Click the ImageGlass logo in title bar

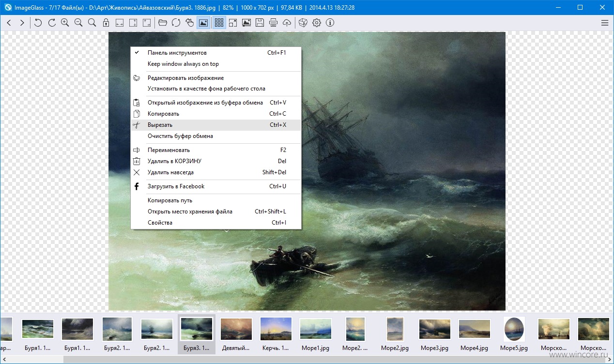[7, 7]
